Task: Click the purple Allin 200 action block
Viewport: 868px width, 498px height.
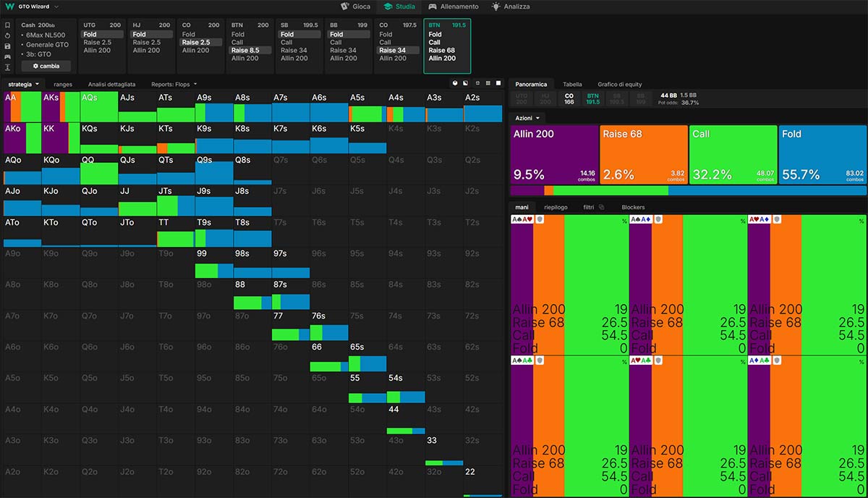Action: [x=554, y=154]
